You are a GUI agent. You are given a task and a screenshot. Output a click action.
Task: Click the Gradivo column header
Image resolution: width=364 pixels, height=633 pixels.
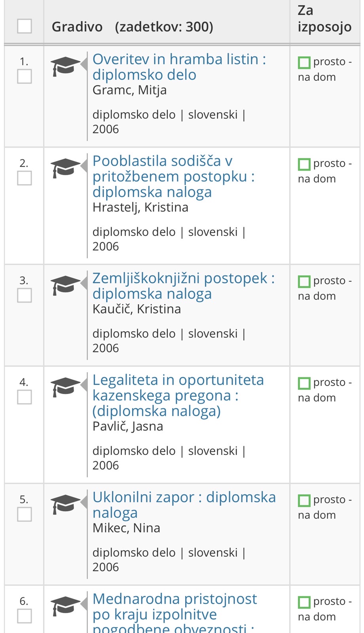coord(77,27)
